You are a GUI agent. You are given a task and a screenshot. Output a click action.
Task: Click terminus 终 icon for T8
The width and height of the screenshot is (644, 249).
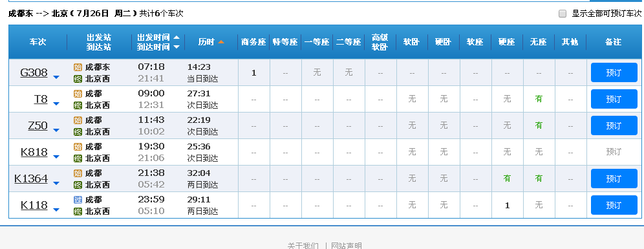point(78,105)
